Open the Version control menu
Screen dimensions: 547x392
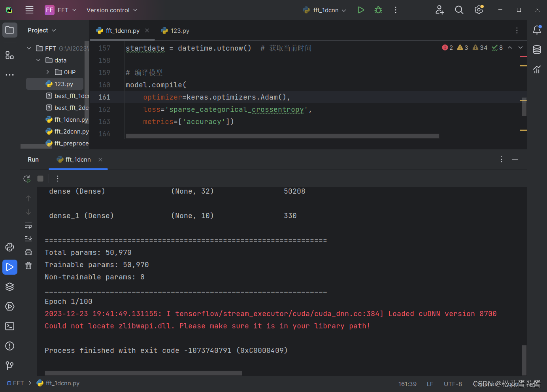pyautogui.click(x=111, y=10)
